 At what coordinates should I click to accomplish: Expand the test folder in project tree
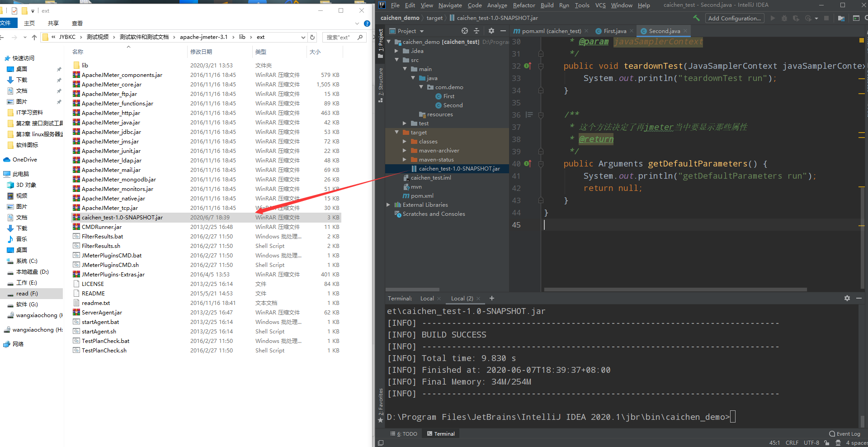coord(405,124)
